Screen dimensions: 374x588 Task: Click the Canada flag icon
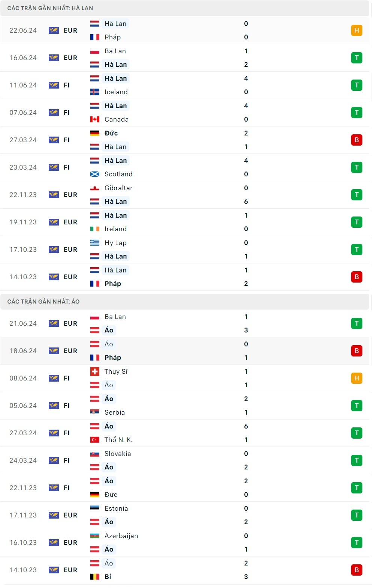pos(95,119)
